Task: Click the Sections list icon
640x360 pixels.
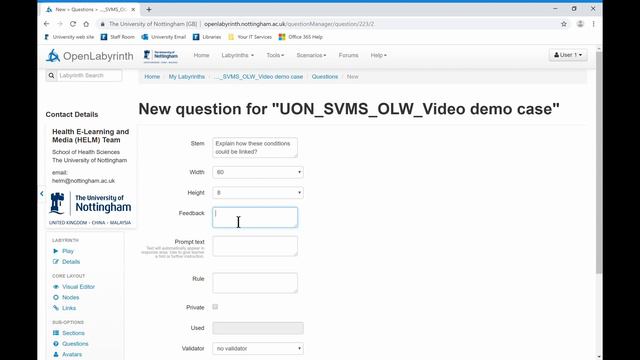Action: pyautogui.click(x=56, y=333)
